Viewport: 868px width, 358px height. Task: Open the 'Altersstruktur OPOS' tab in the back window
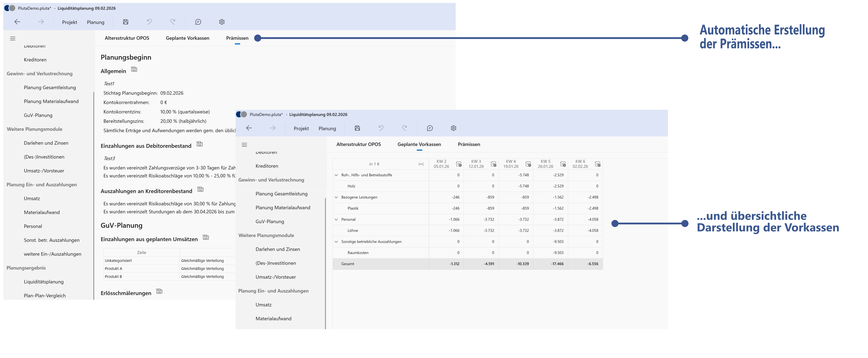127,38
